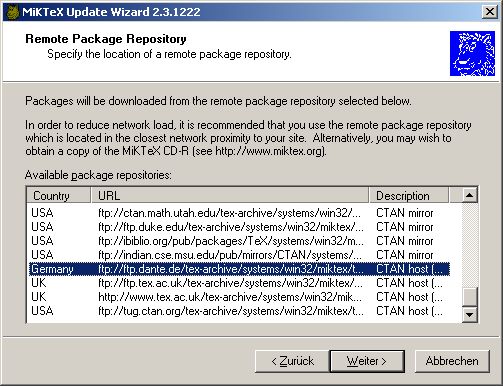The image size is (503, 386).
Task: Select the ftp.duke.edu repository row
Action: [x=239, y=227]
